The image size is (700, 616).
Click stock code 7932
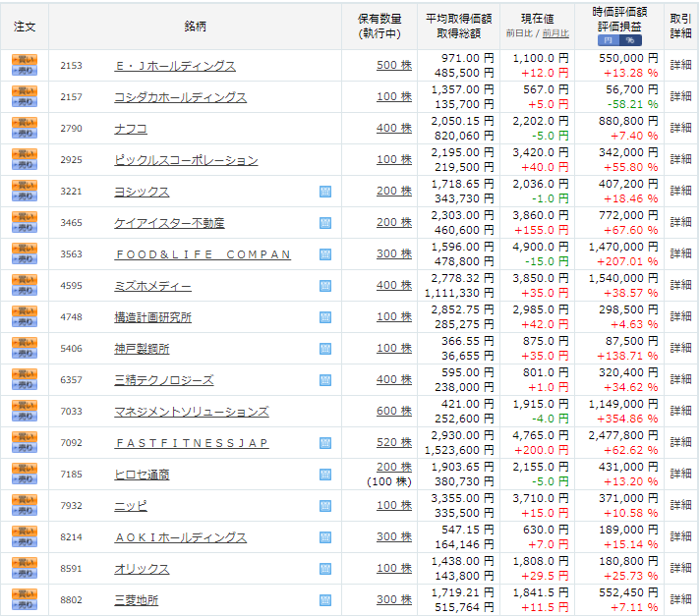click(72, 506)
